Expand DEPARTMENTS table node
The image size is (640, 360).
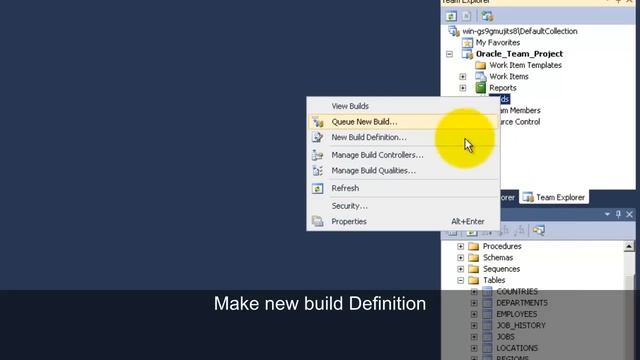click(473, 303)
